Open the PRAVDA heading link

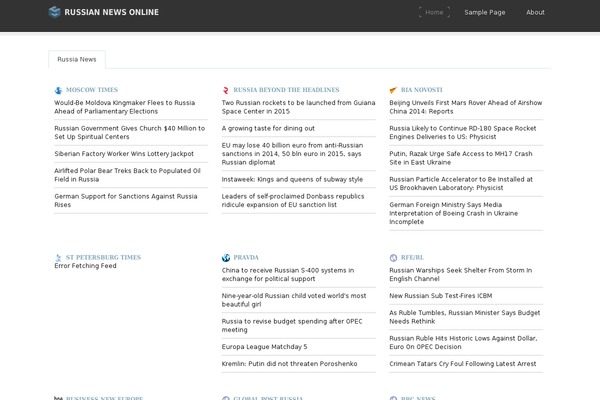point(246,257)
